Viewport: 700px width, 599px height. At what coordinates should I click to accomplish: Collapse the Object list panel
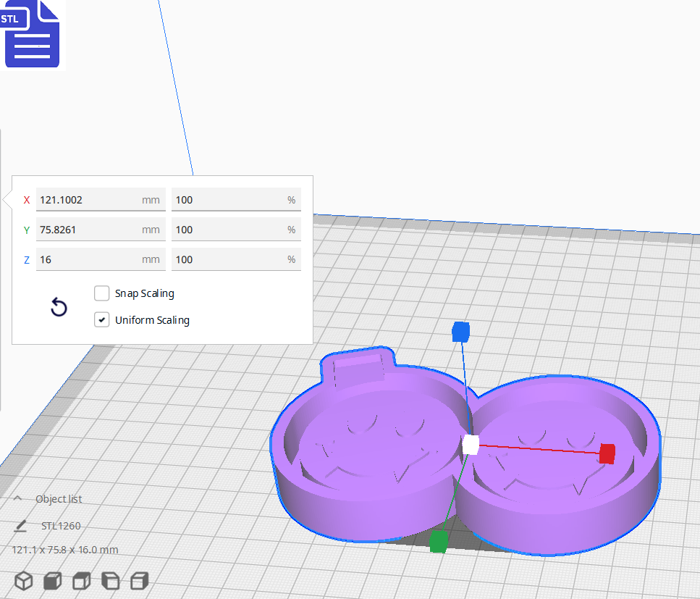click(17, 498)
